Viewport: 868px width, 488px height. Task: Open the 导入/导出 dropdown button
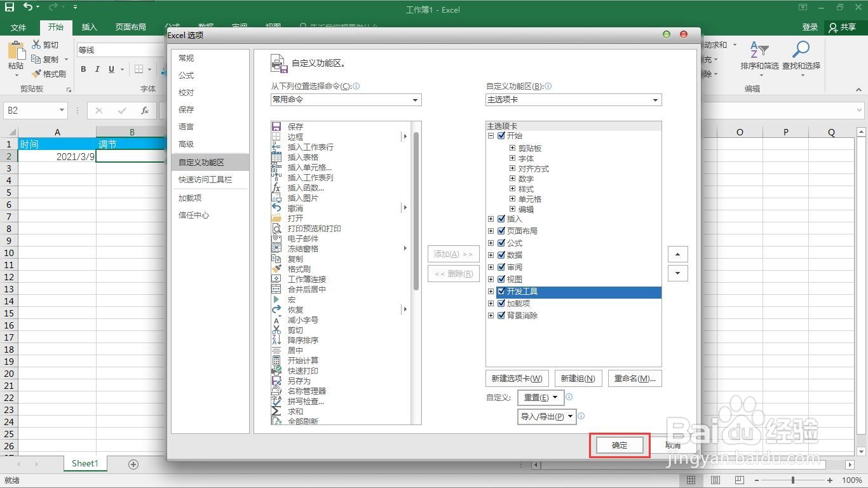(546, 417)
